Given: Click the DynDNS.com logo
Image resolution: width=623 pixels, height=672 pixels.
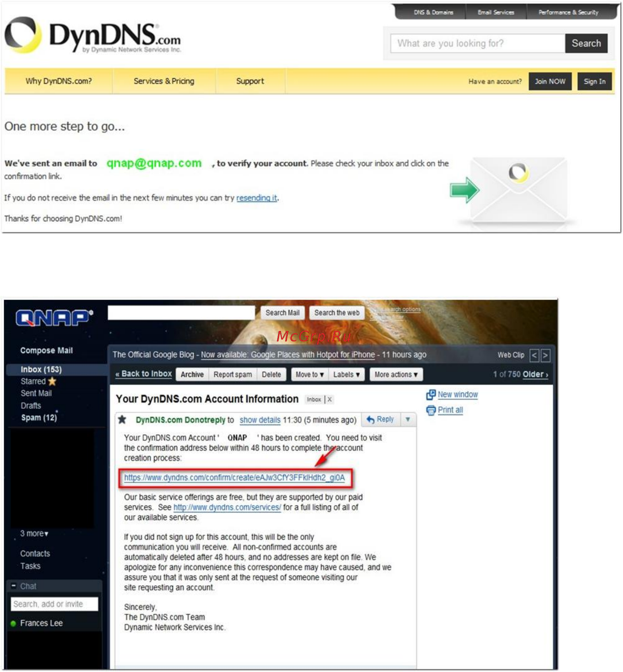Looking at the screenshot, I should [93, 36].
